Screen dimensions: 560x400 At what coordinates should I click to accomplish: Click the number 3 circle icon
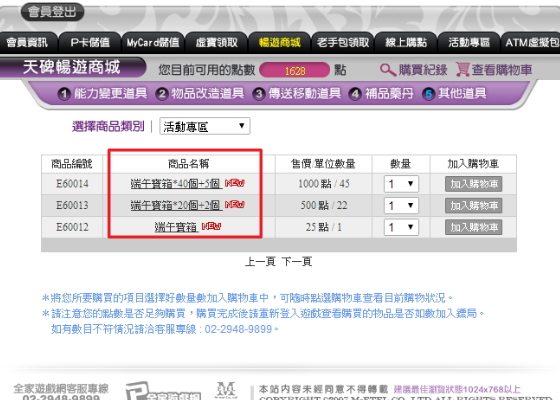tap(259, 94)
